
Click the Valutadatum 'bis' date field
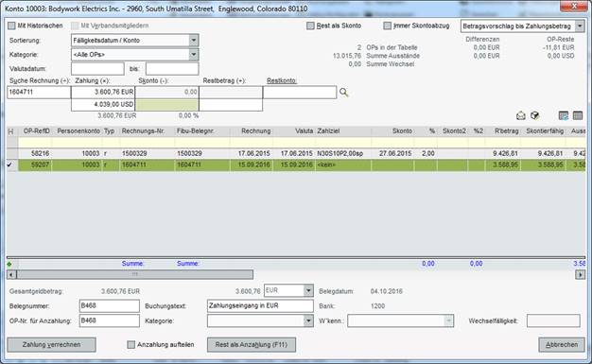click(172, 69)
